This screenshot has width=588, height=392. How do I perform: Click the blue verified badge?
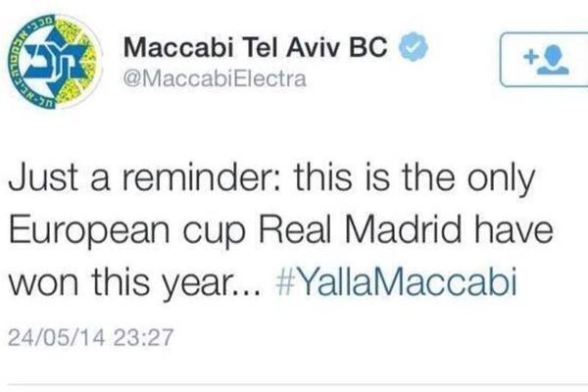(x=413, y=46)
